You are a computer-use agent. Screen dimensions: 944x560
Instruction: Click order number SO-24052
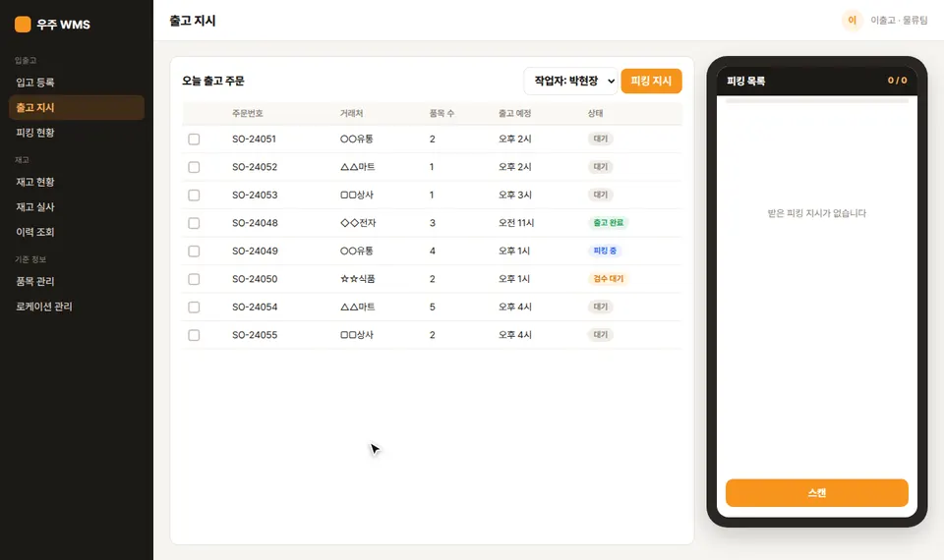[x=255, y=167]
